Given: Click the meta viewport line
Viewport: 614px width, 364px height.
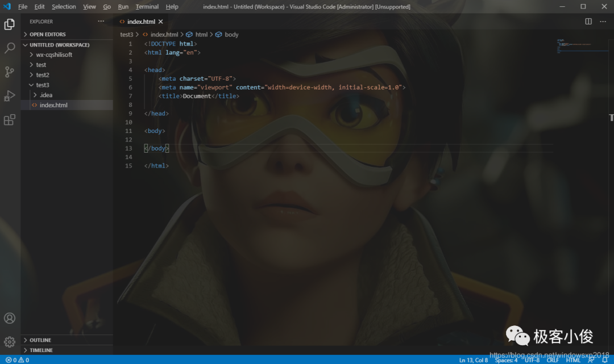Looking at the screenshot, I should coord(282,87).
